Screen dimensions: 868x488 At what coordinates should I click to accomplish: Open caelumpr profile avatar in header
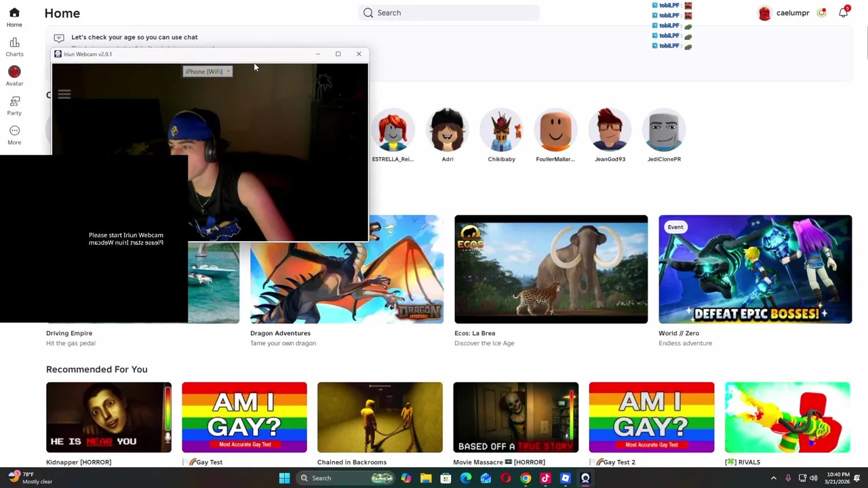coord(764,13)
